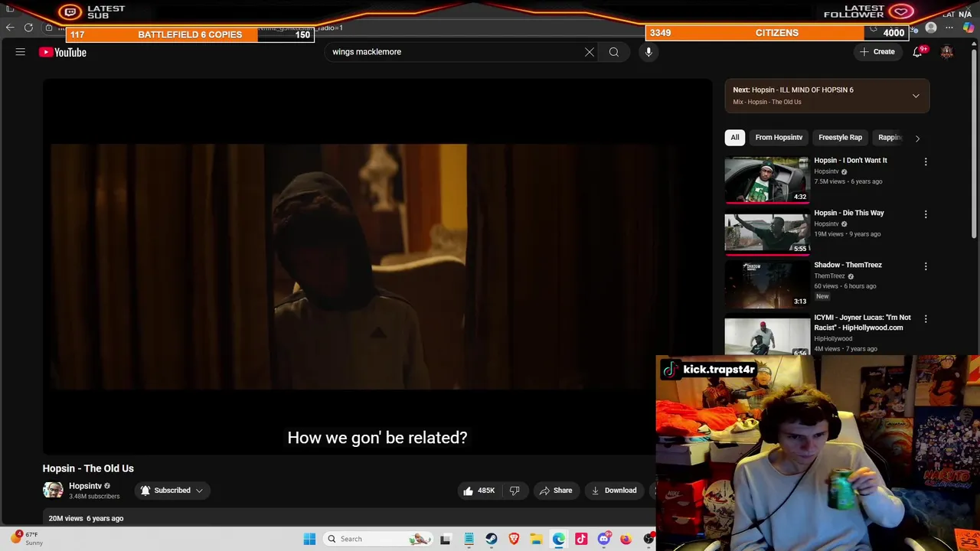
Task: Click the Hopsin - The Old Us title
Action: coord(88,468)
